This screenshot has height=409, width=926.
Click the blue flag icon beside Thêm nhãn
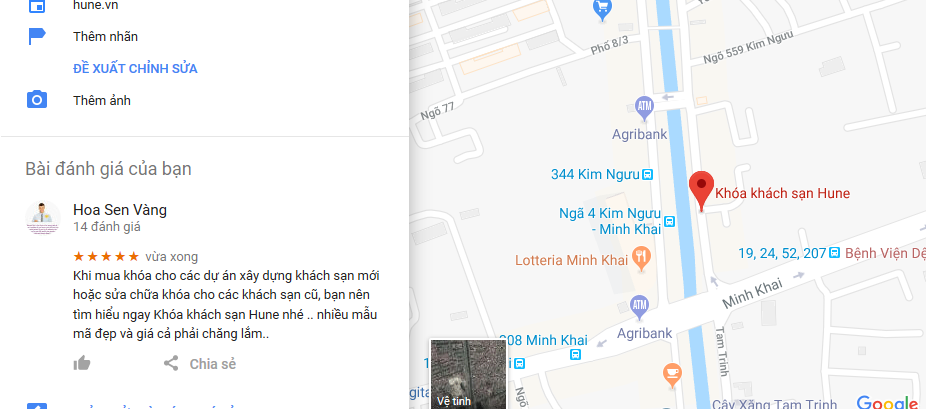37,36
